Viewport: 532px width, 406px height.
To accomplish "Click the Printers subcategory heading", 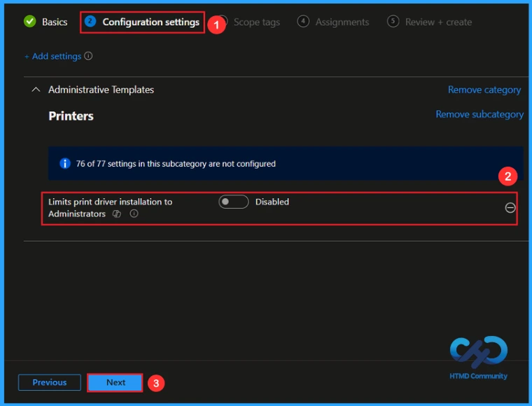I will coord(71,116).
